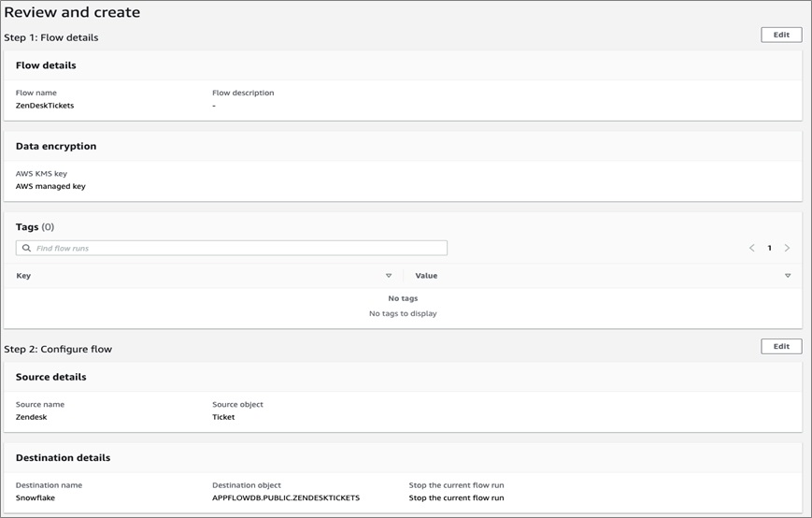Click the APPFLOWDB.PUBLIC.ZENDESKTICKETS destination object
The width and height of the screenshot is (812, 518).
pyautogui.click(x=286, y=497)
